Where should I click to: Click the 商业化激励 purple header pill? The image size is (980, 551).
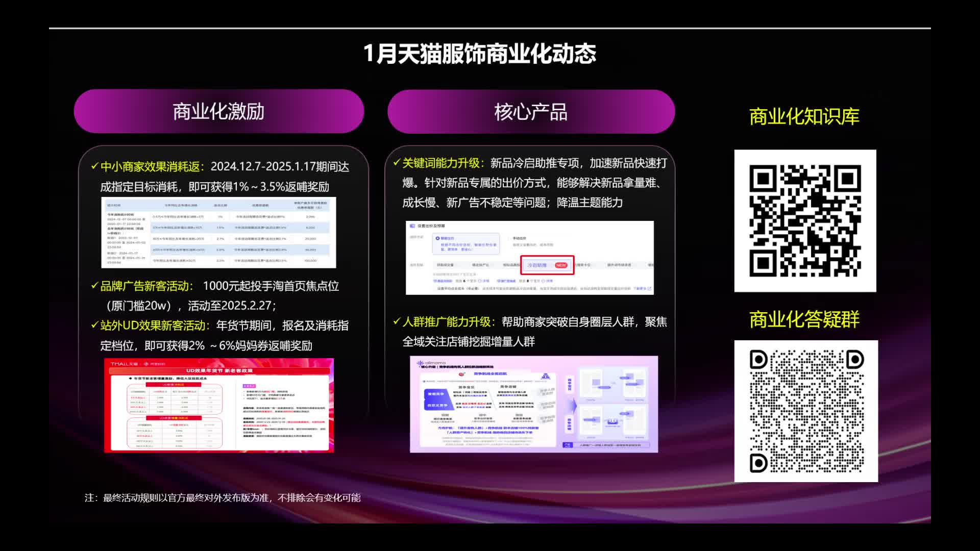click(218, 111)
